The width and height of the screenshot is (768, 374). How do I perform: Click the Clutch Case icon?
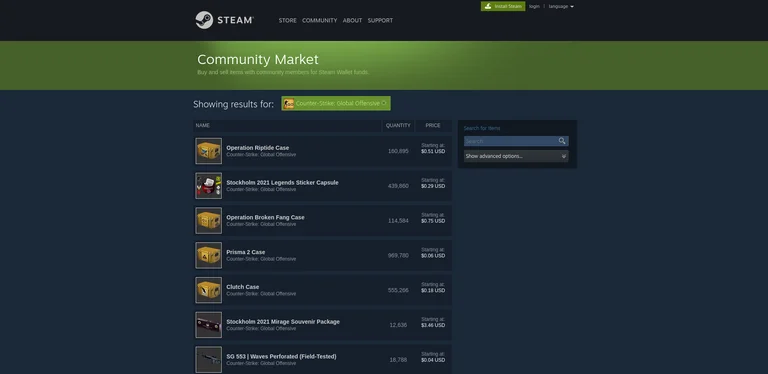point(209,290)
